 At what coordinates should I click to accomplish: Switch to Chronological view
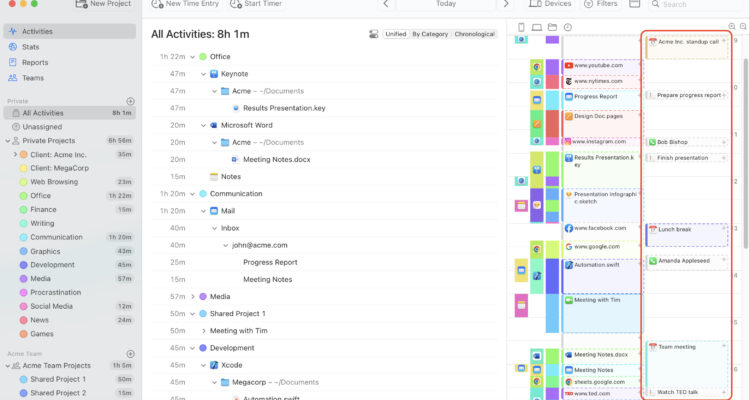474,34
